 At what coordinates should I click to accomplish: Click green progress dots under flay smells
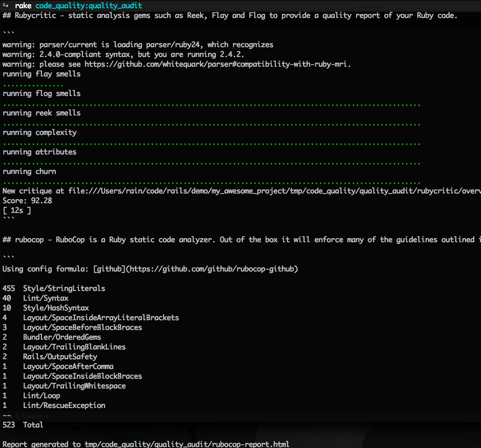point(33,85)
